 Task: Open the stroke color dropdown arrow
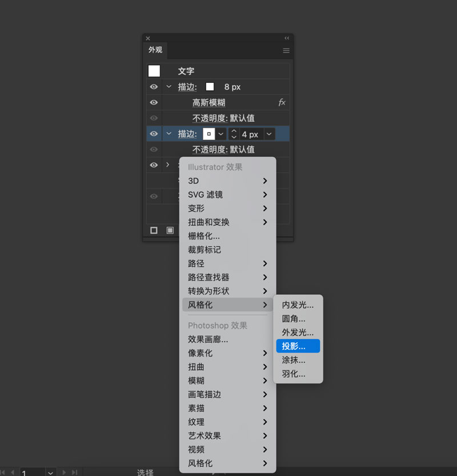[x=221, y=134]
